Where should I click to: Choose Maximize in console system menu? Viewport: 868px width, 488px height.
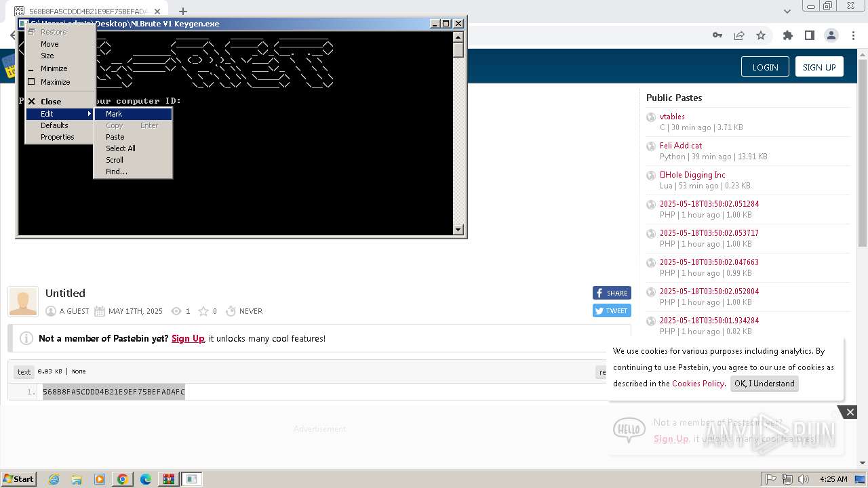coord(60,82)
